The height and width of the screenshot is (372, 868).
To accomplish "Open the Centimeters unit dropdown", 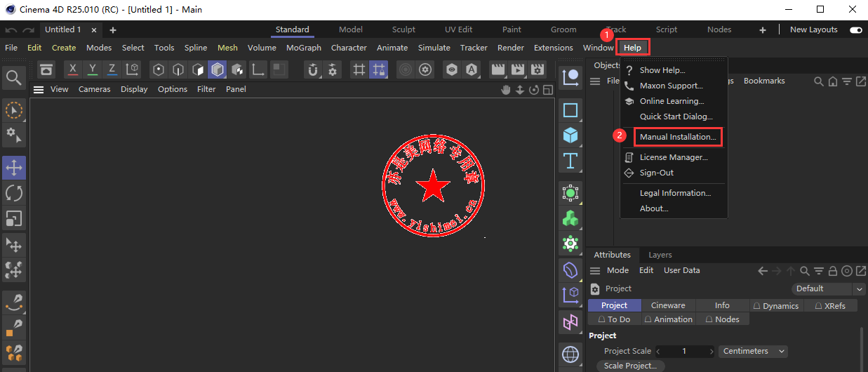I will click(x=753, y=351).
